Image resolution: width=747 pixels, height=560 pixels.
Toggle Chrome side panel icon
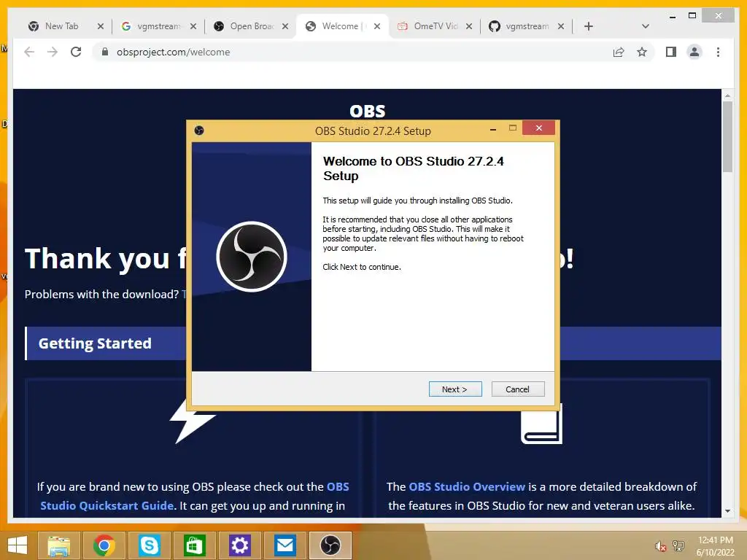tap(671, 52)
